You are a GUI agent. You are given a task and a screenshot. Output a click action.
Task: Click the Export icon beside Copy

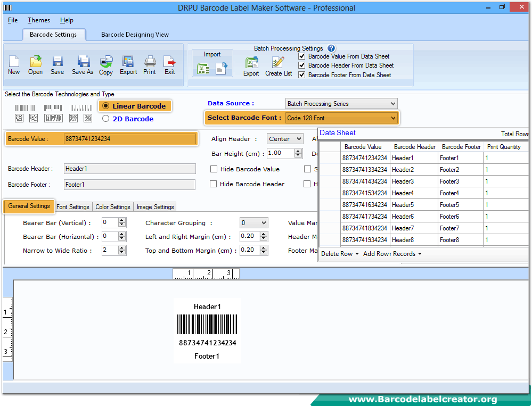[128, 61]
